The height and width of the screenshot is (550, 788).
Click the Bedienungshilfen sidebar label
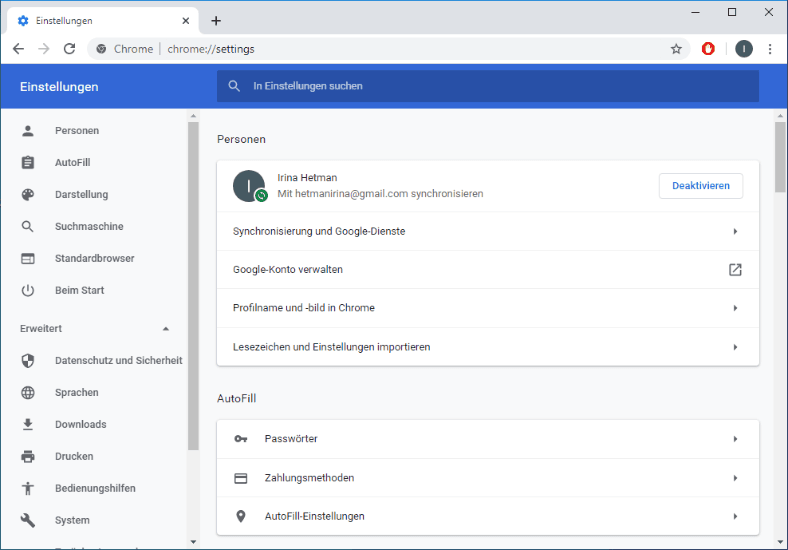click(x=95, y=488)
